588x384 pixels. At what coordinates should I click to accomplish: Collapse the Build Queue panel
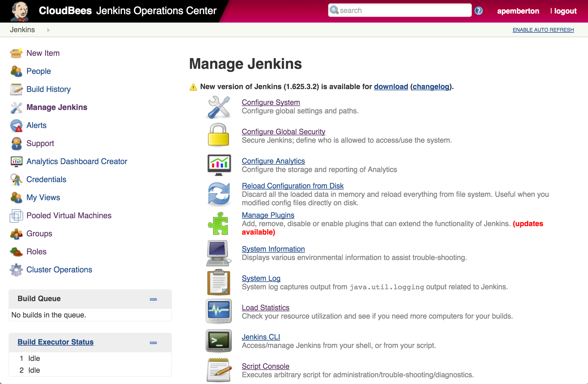[153, 299]
